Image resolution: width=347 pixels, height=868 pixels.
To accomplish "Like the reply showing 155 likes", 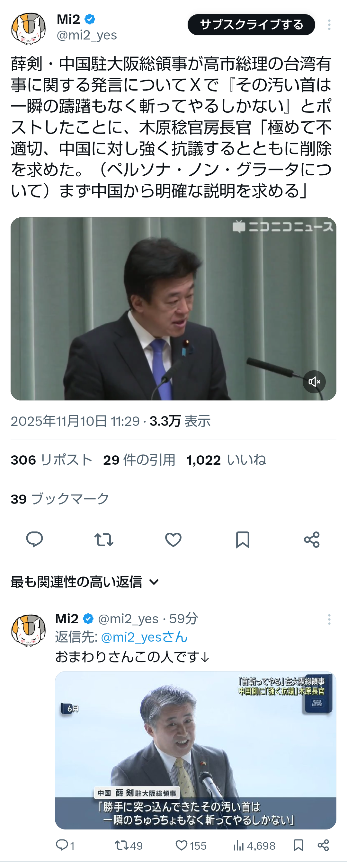I will (191, 845).
